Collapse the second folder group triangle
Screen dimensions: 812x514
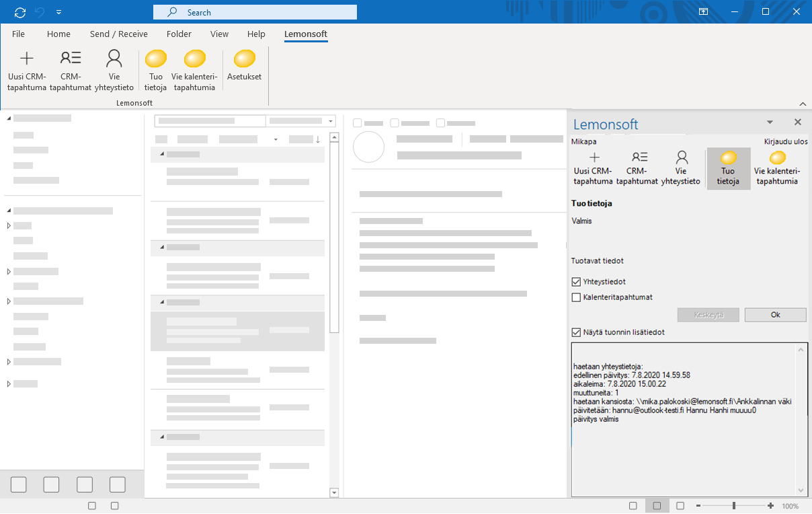(x=9, y=211)
